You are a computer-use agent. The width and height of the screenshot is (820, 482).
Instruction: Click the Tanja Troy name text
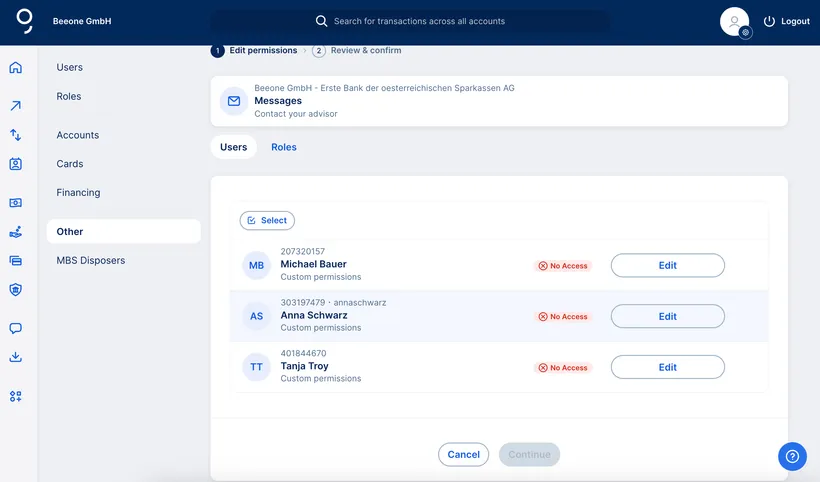[304, 366]
